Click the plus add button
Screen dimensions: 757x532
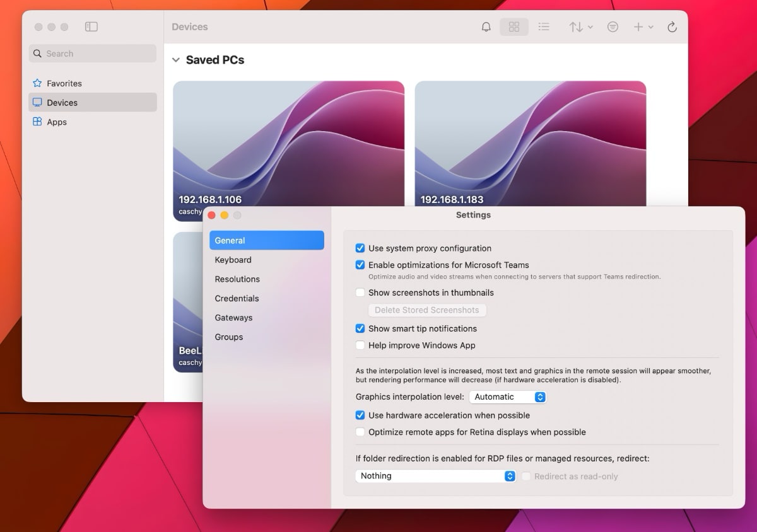point(642,27)
